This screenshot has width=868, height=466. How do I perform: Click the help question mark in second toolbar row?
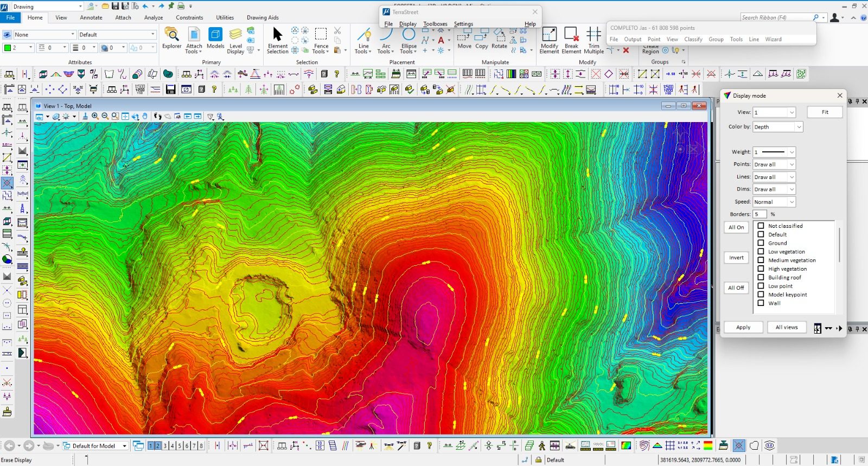click(x=214, y=90)
